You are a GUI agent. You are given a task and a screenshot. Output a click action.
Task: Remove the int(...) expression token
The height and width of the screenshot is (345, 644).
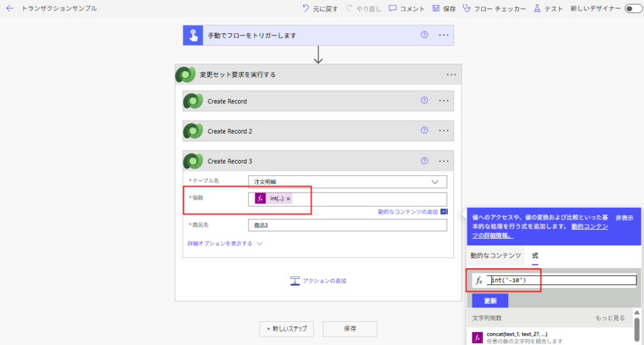[x=289, y=199]
